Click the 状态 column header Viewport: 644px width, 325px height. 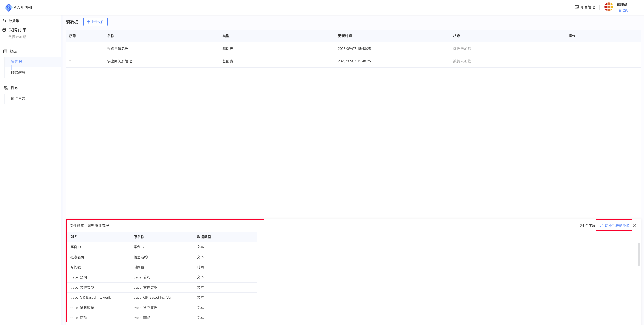pyautogui.click(x=457, y=36)
